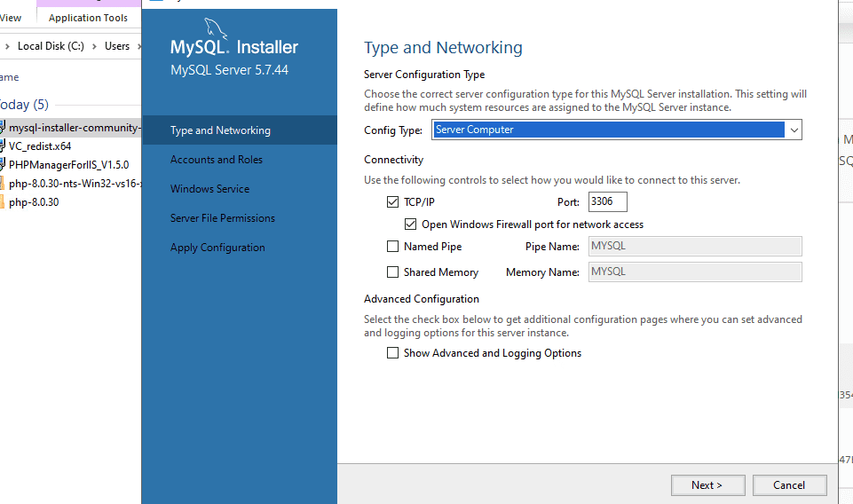Viewport: 853px width, 504px height.
Task: Enable the Shared Memory checkbox
Action: (x=393, y=272)
